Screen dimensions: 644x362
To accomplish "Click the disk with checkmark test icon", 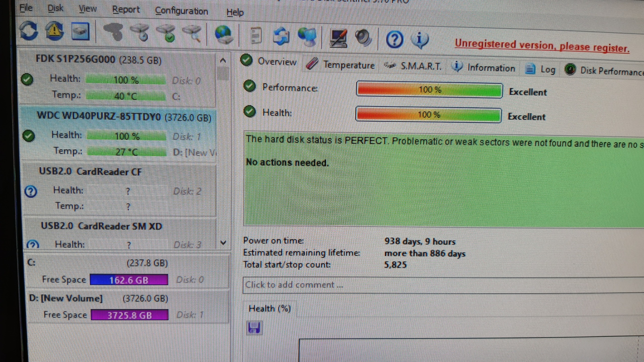I will [x=167, y=34].
